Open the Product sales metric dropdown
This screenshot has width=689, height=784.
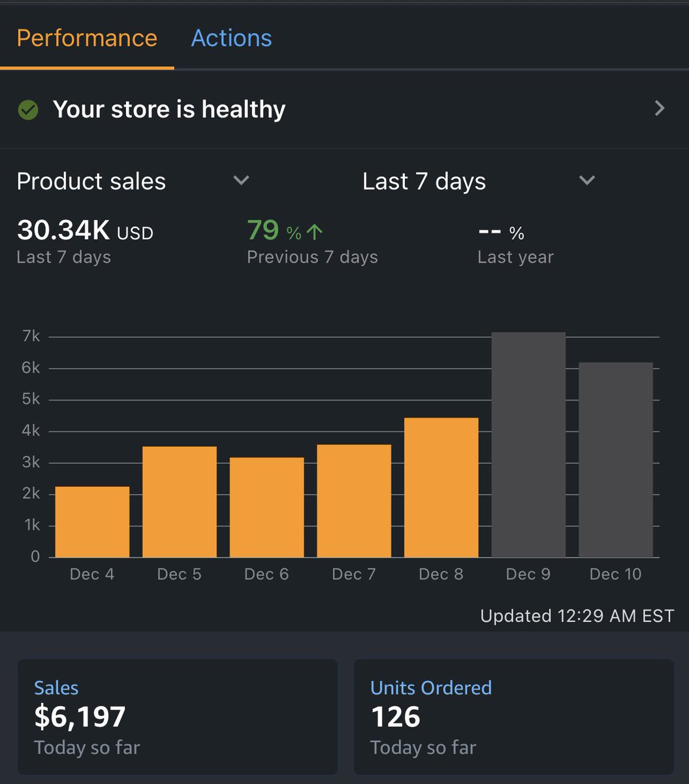tap(241, 180)
